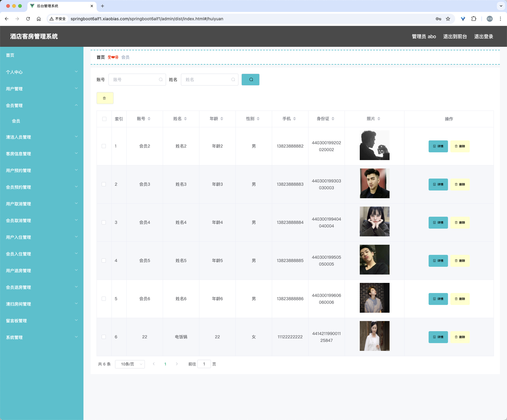Check the row checkbox for 会员5
The image size is (507, 420).
point(104,261)
